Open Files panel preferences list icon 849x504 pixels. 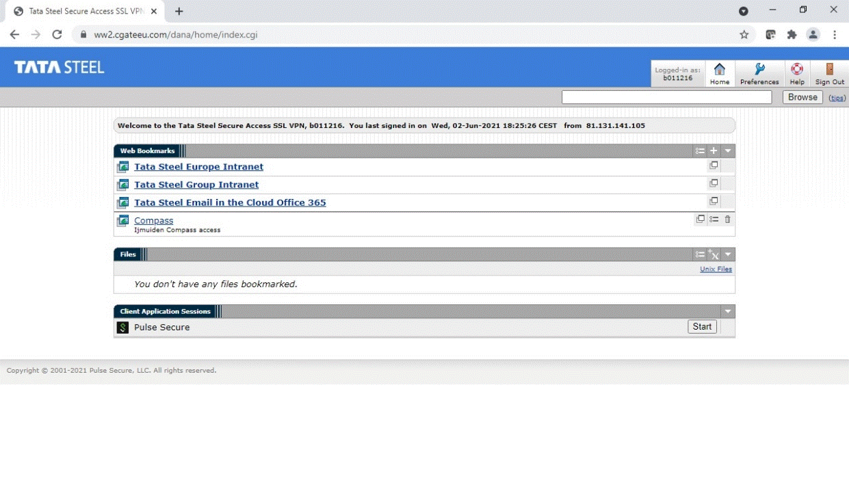coord(700,254)
